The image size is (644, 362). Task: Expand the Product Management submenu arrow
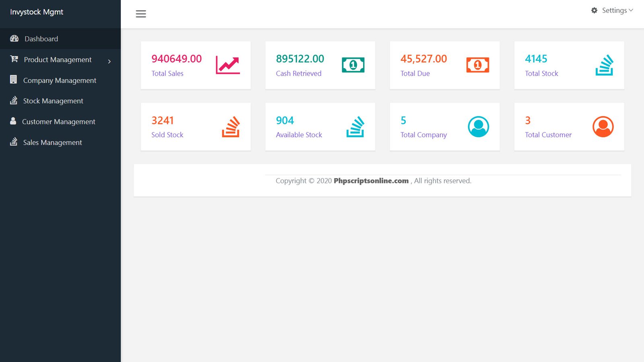[109, 61]
